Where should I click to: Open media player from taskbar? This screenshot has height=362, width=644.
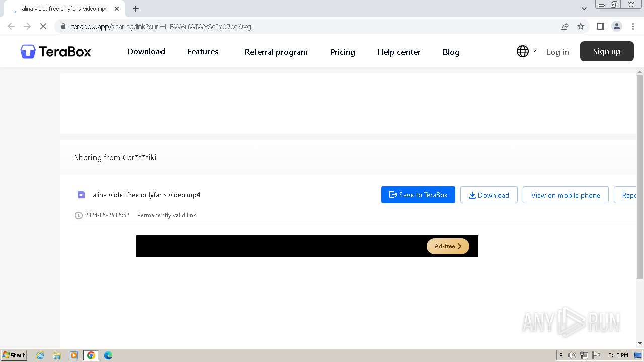pyautogui.click(x=74, y=355)
